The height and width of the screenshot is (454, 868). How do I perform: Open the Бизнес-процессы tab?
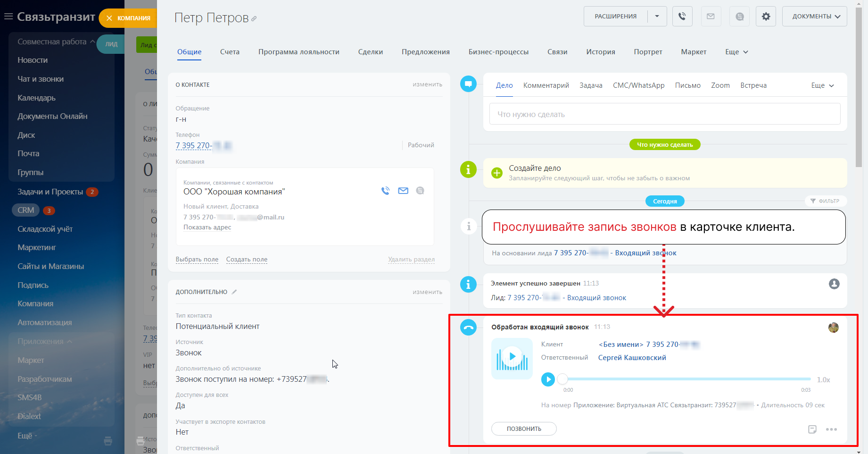[x=498, y=52]
